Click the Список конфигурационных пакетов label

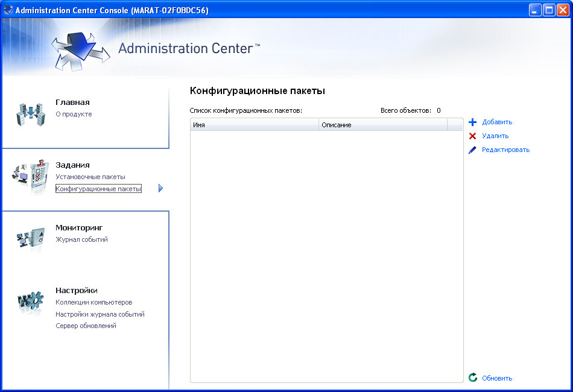tap(246, 111)
